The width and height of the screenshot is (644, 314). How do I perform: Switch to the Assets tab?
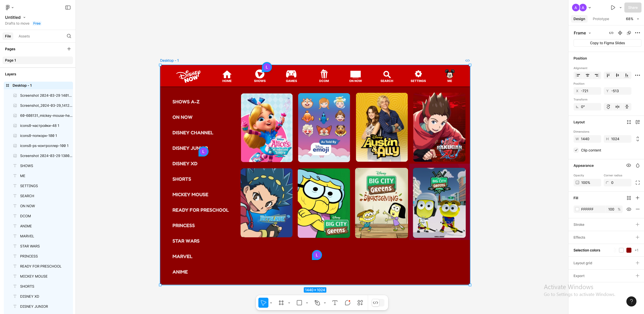(24, 36)
